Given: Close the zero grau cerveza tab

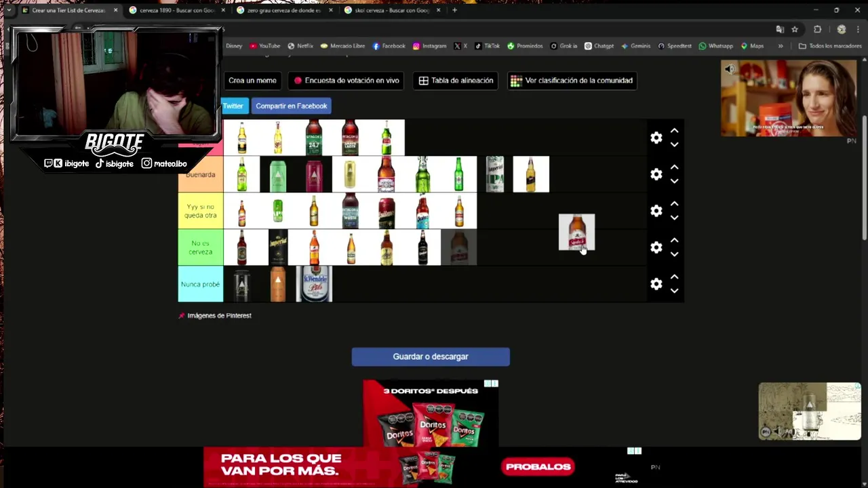Looking at the screenshot, I should point(330,10).
